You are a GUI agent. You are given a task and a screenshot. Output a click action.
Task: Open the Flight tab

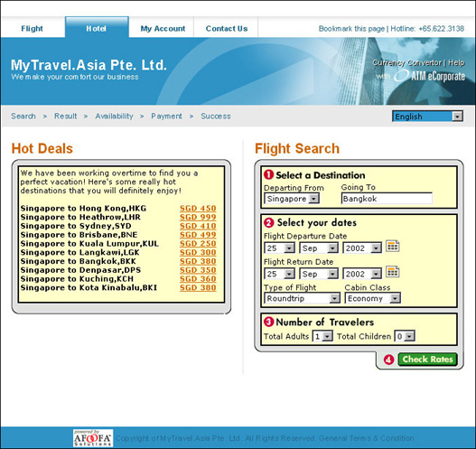pos(33,29)
